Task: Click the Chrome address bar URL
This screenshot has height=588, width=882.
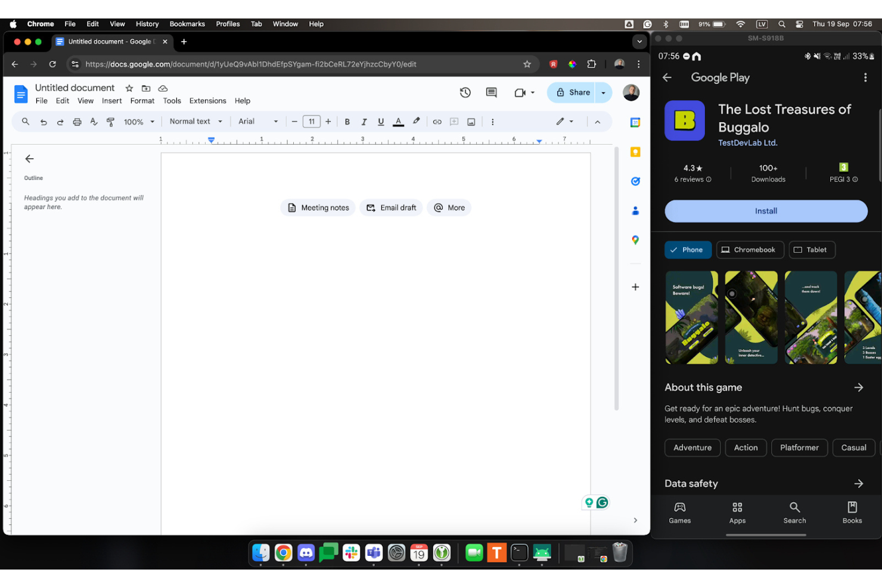Action: tap(251, 64)
